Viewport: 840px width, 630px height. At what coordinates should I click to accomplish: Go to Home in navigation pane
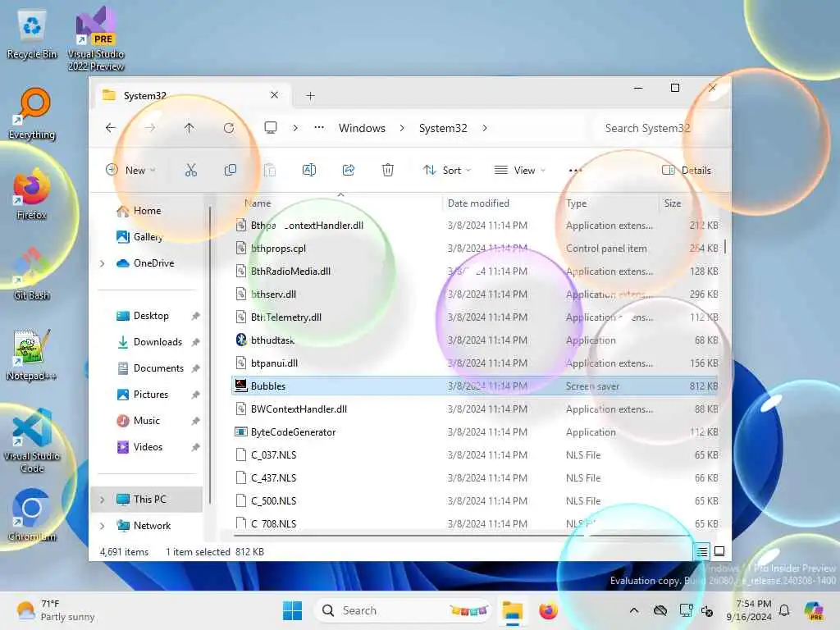(x=139, y=211)
